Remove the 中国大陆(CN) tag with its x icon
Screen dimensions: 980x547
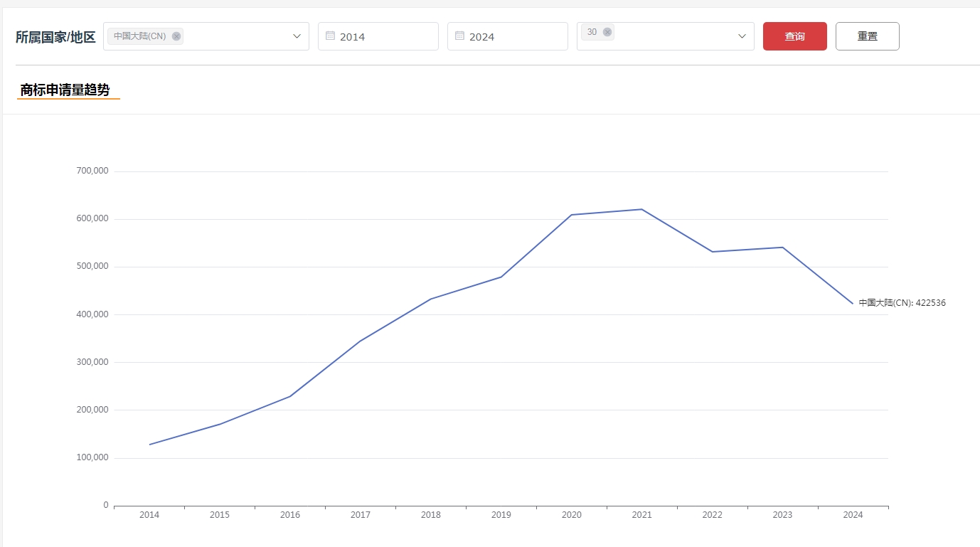click(176, 36)
